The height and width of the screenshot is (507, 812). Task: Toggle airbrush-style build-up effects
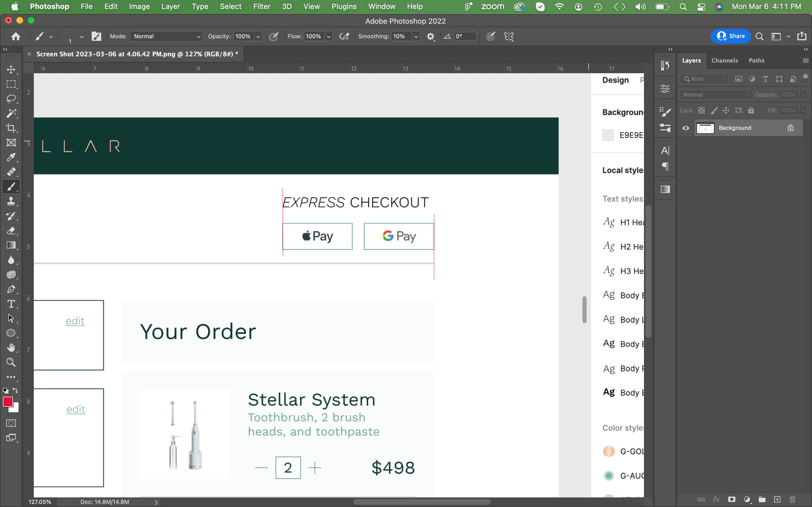click(x=344, y=36)
